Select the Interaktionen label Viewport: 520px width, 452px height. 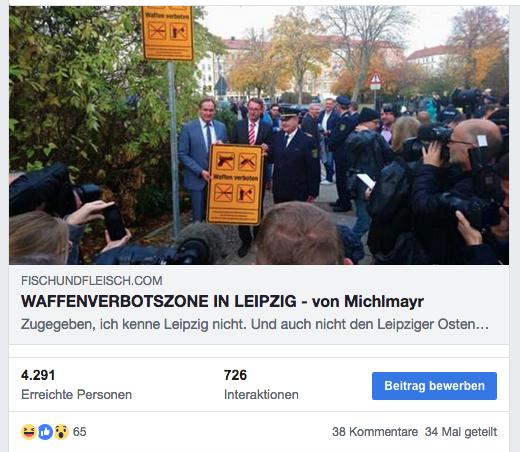[261, 395]
